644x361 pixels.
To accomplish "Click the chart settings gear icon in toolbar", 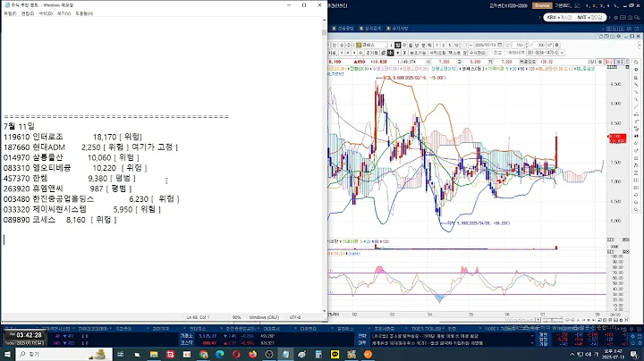I will coord(557,45).
